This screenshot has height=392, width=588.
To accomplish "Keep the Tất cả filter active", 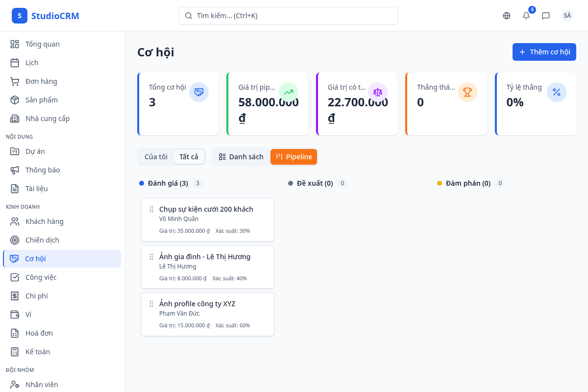I will 189,156.
